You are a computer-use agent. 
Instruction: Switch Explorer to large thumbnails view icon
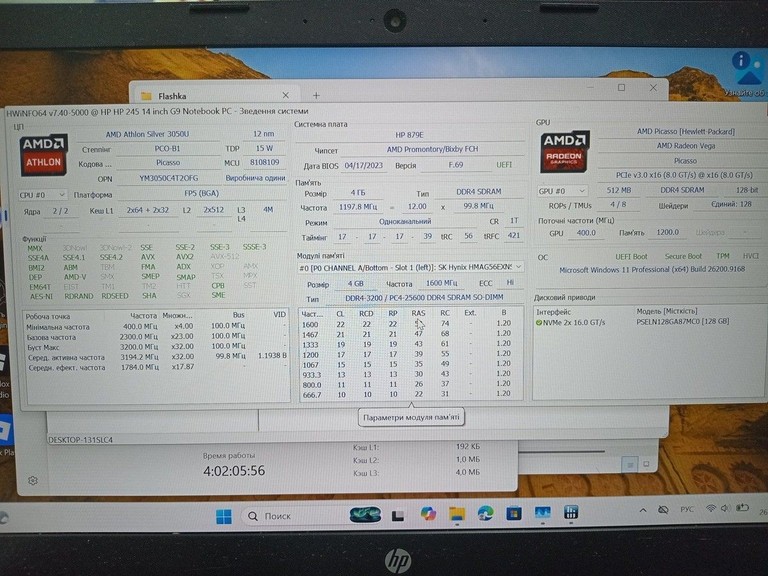tap(646, 463)
